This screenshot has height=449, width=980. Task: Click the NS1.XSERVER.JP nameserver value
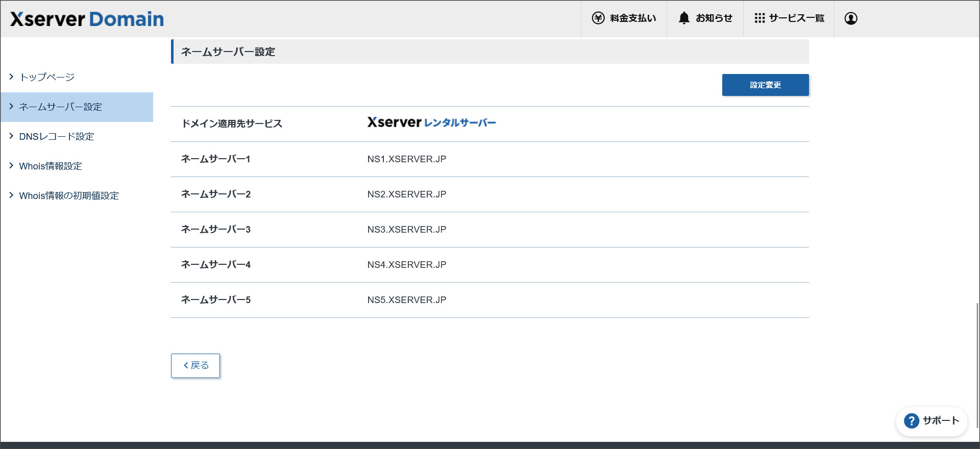click(x=407, y=159)
